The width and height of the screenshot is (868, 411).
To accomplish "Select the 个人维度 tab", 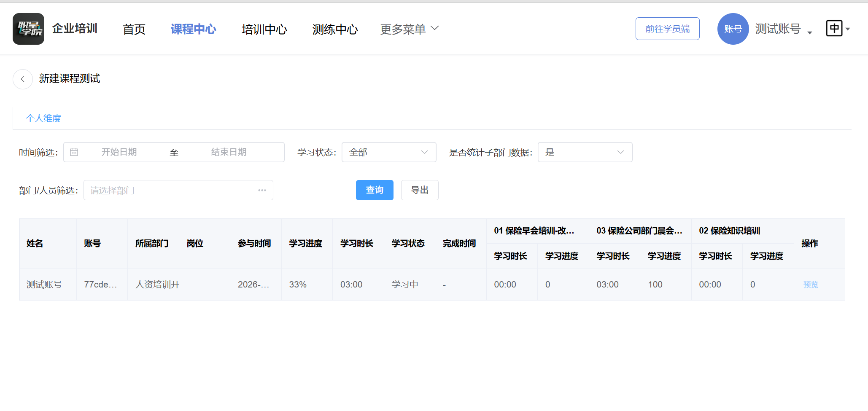I will pyautogui.click(x=43, y=118).
